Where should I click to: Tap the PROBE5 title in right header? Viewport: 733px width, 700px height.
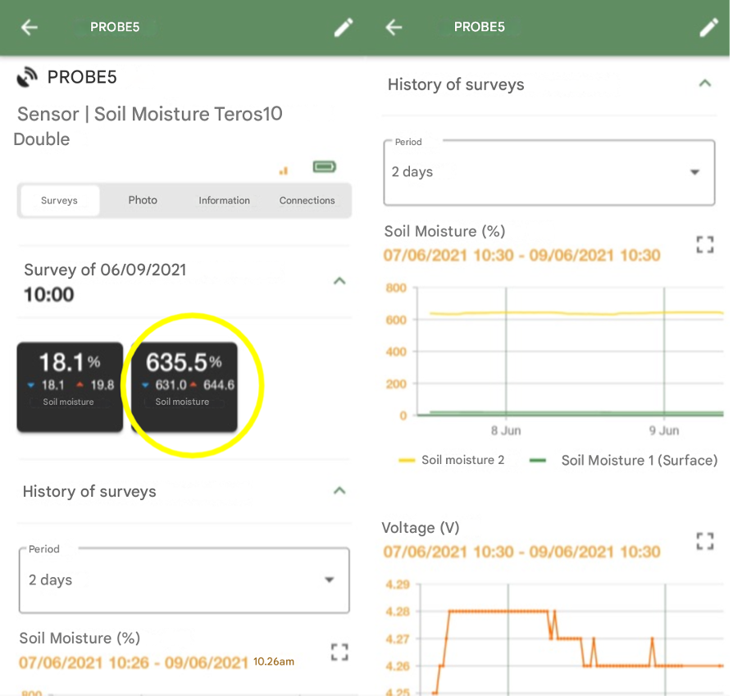480,27
